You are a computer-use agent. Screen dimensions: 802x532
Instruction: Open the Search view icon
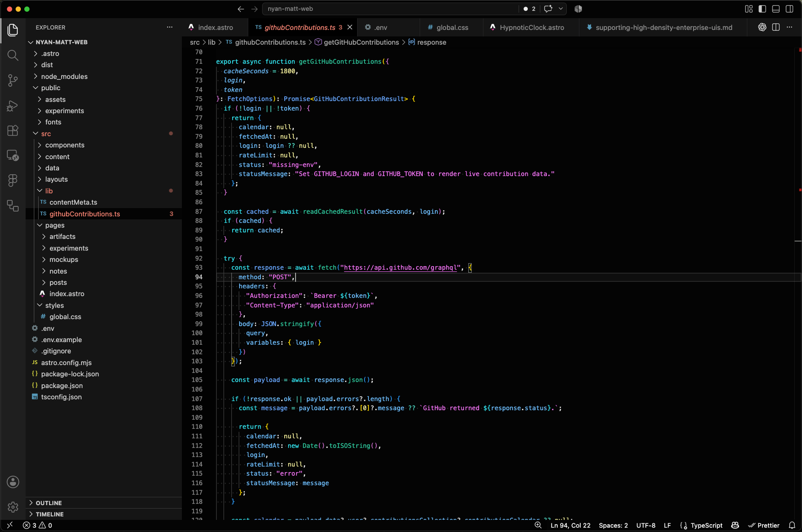pyautogui.click(x=13, y=55)
